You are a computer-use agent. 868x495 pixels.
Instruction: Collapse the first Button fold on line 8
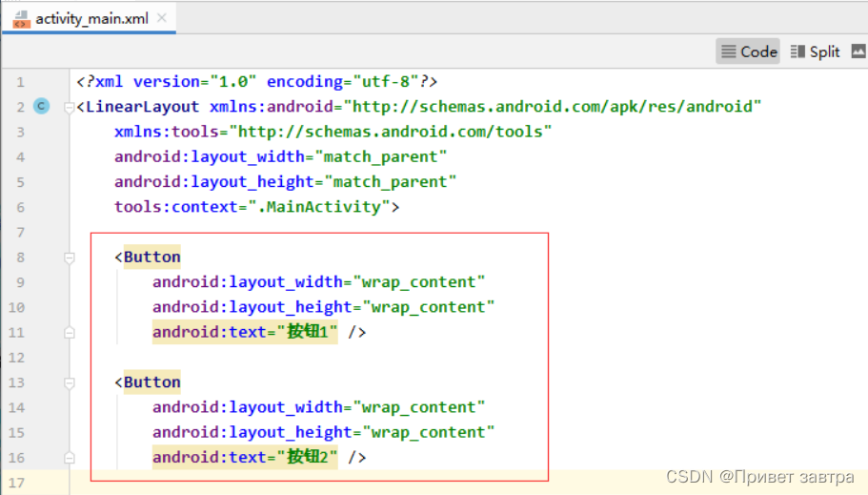pyautogui.click(x=70, y=258)
